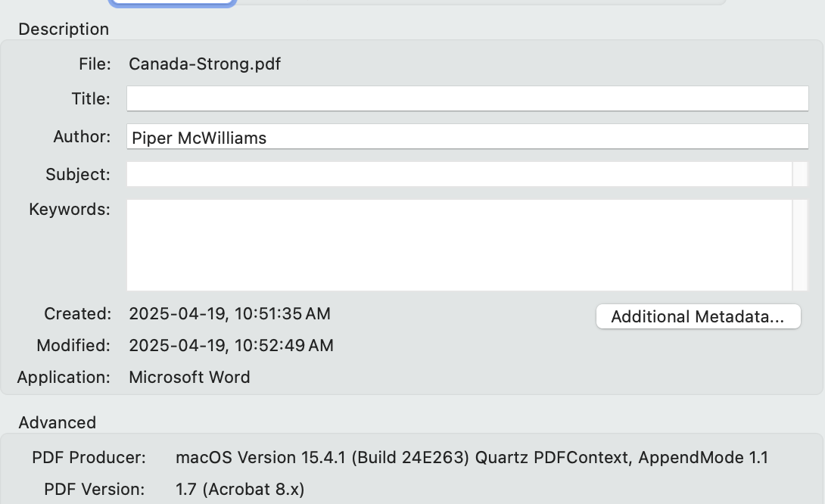Click the Subject label
The width and height of the screenshot is (825, 504).
[x=78, y=174]
